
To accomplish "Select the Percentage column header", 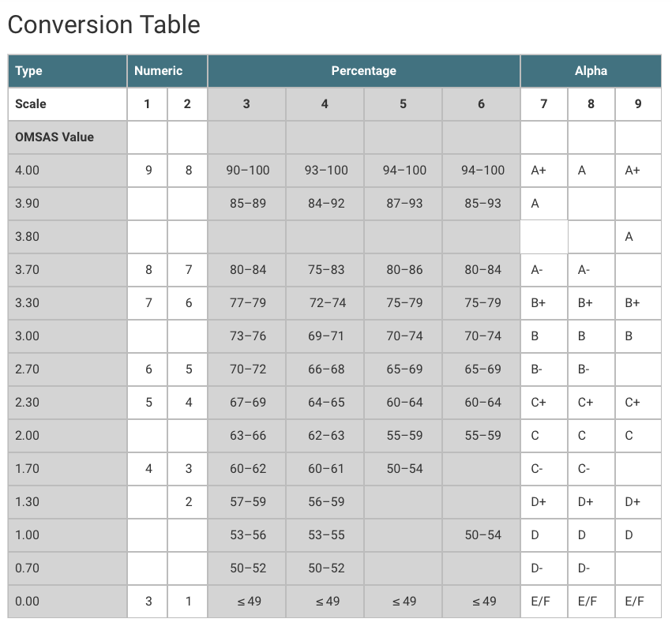I will [x=364, y=71].
